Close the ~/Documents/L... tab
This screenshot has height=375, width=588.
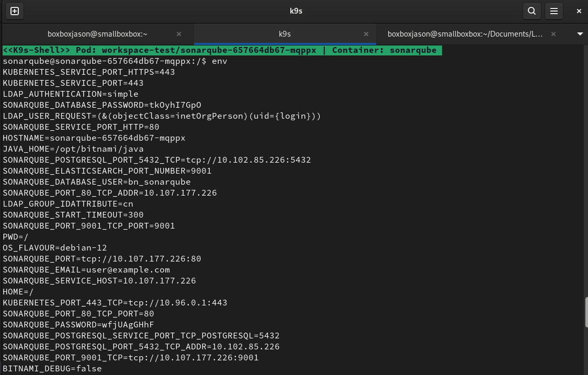click(553, 34)
